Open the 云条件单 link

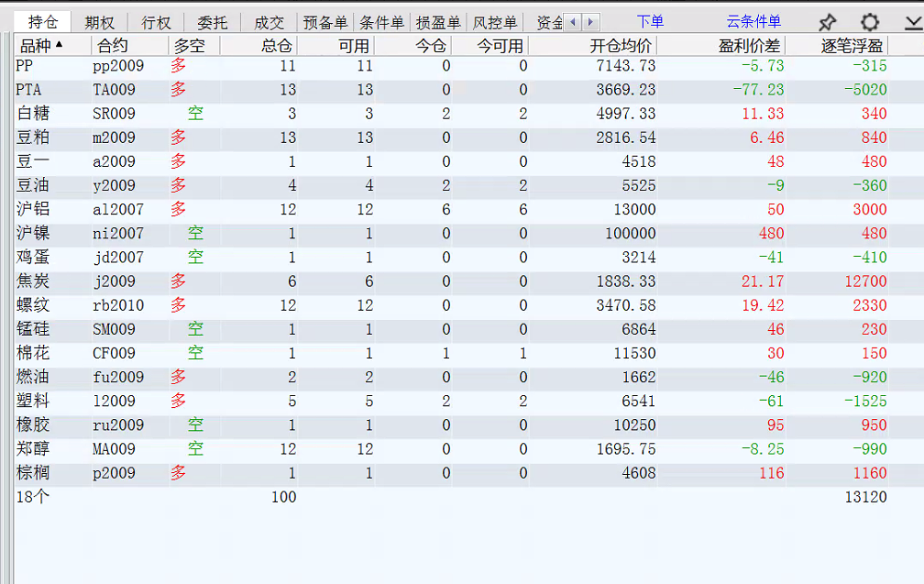(x=753, y=22)
